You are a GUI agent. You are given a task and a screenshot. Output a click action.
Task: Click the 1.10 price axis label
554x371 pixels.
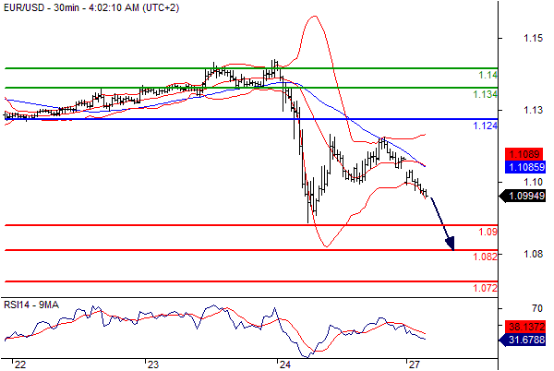533,182
